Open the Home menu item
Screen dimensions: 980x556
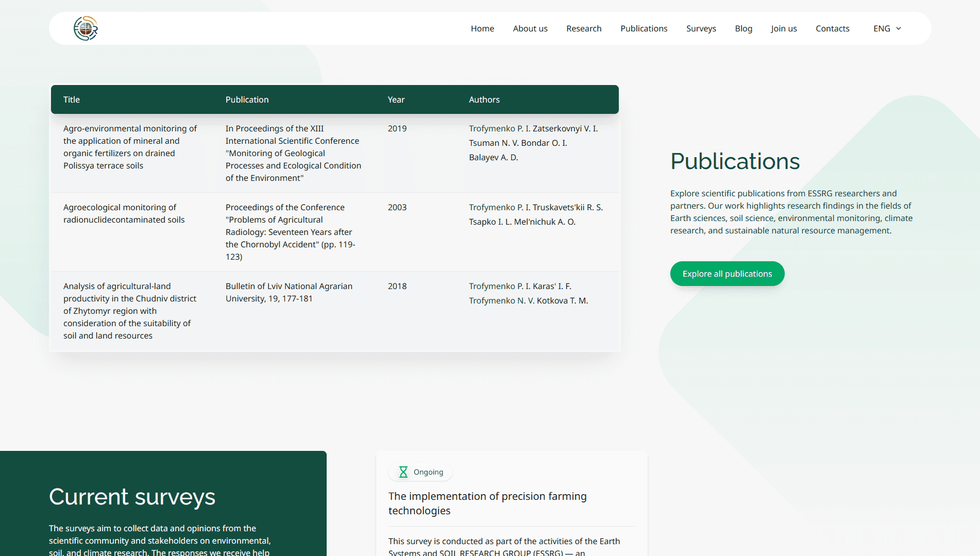[482, 28]
